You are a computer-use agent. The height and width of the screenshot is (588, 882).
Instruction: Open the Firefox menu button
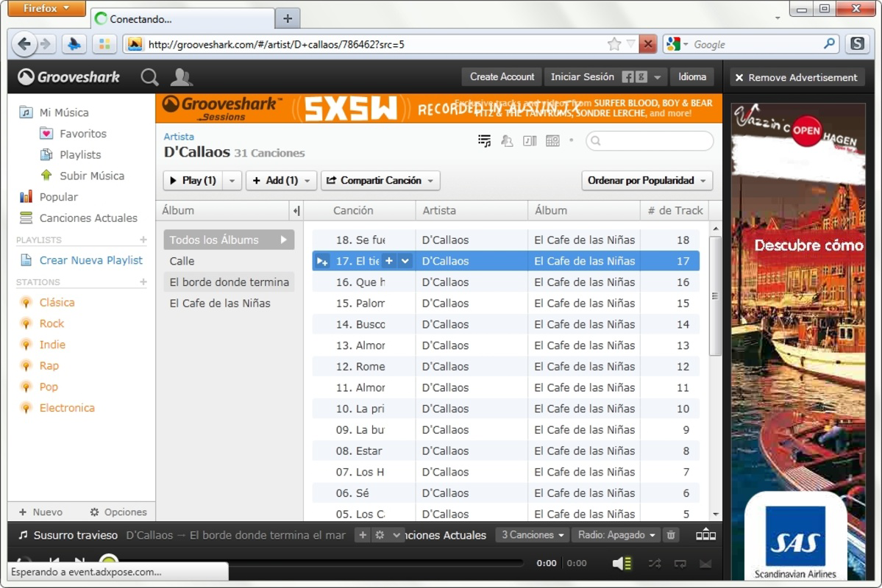pos(46,8)
